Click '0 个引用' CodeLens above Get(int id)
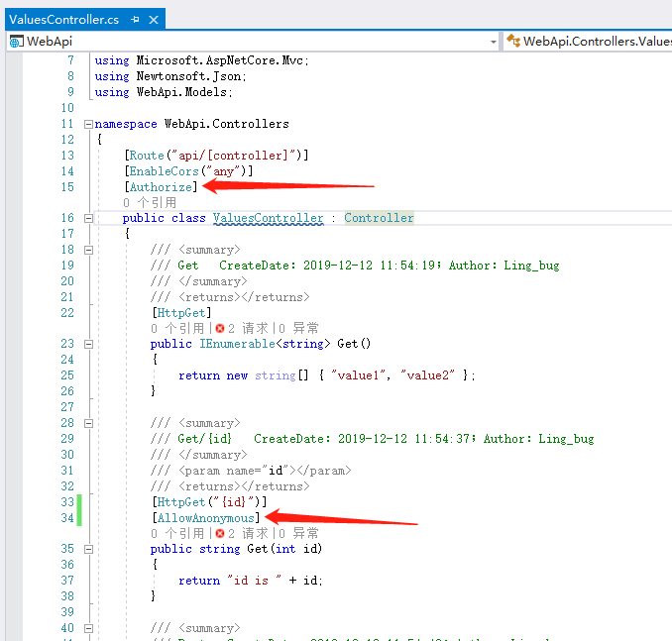This screenshot has height=641, width=672. 177,533
